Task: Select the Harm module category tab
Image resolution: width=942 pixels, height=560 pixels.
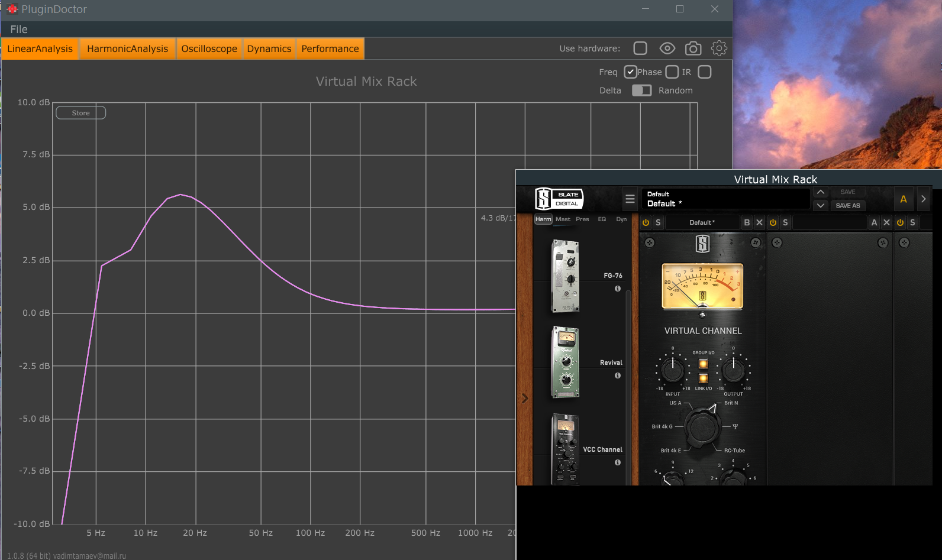Action: 543,219
